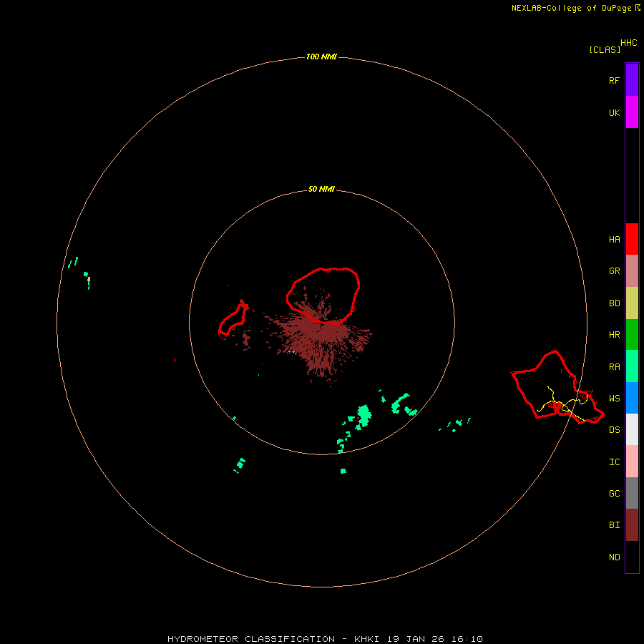
Task: Click the UK magenta legend swatch
Action: 632,112
